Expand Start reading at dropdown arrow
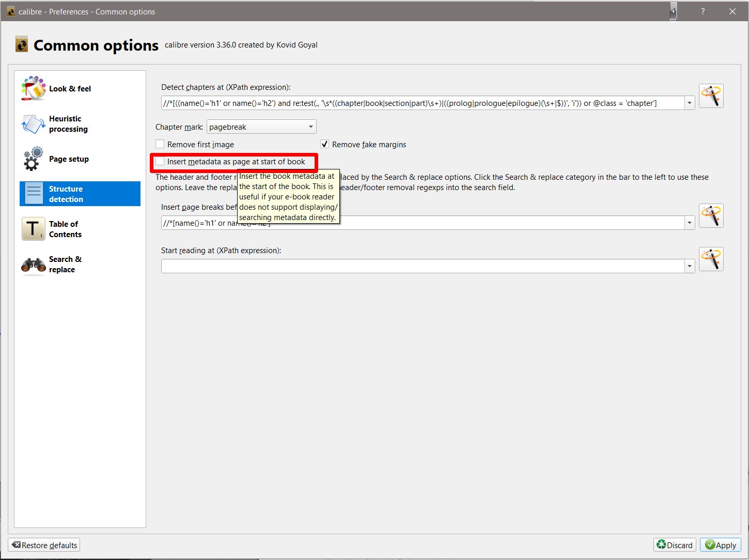Image resolution: width=749 pixels, height=560 pixels. pyautogui.click(x=689, y=267)
